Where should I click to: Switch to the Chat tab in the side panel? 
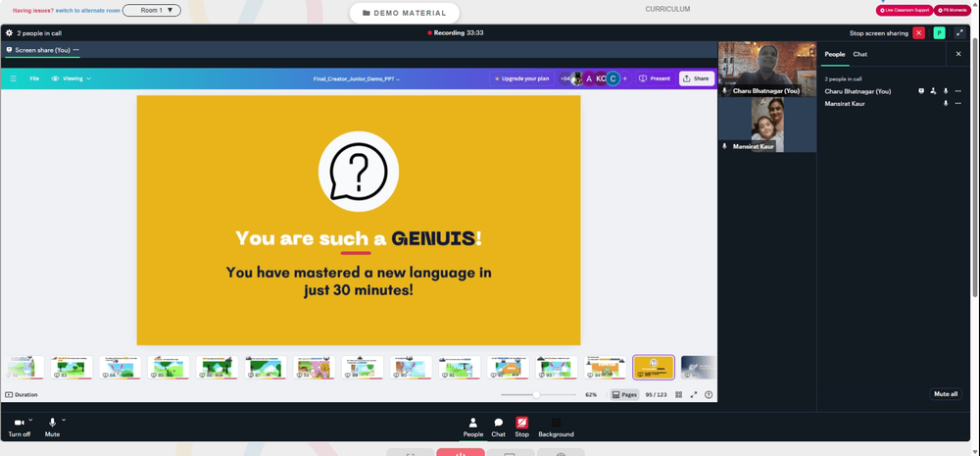coord(860,54)
